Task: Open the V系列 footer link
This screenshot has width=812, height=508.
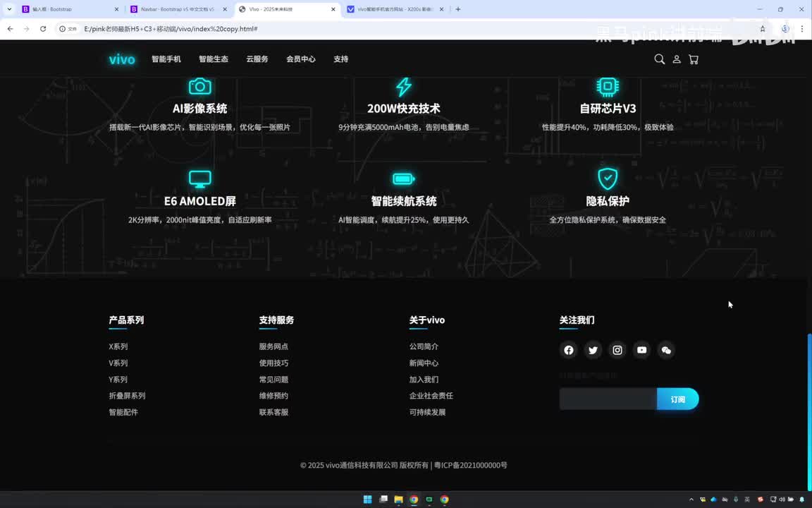Action: pos(118,363)
